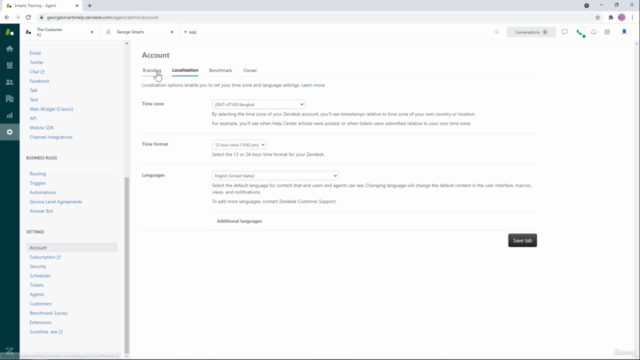640x360 pixels.
Task: Open the Learn more link
Action: (313, 85)
